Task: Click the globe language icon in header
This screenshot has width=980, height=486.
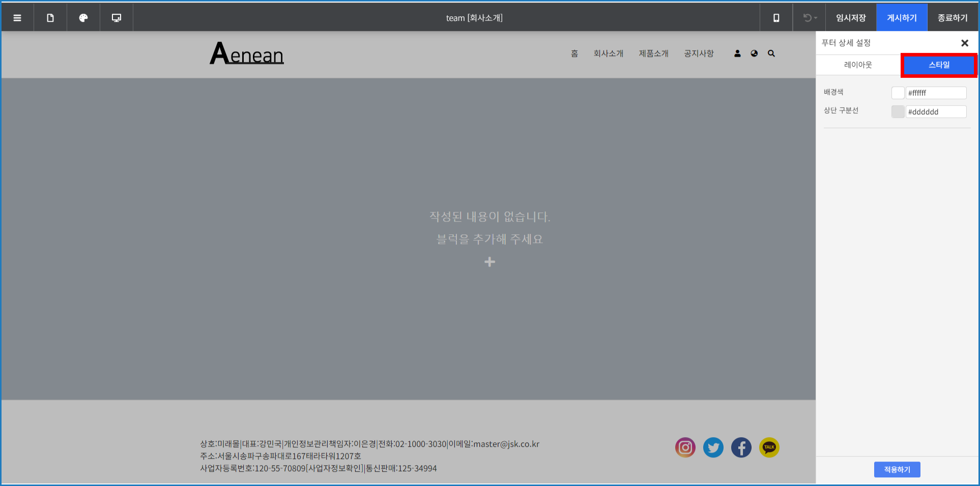Action: point(754,53)
